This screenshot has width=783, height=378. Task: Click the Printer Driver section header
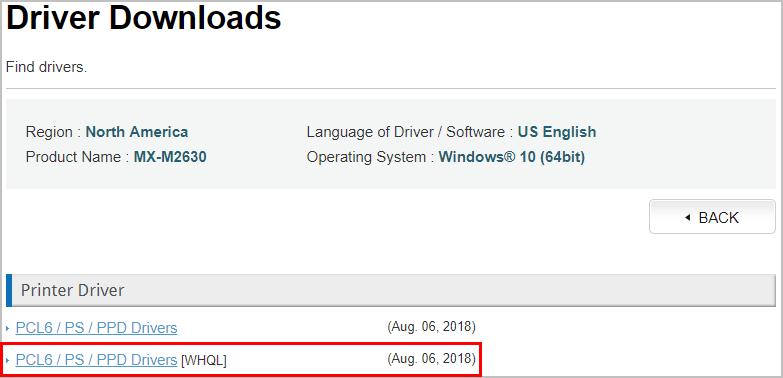391,290
